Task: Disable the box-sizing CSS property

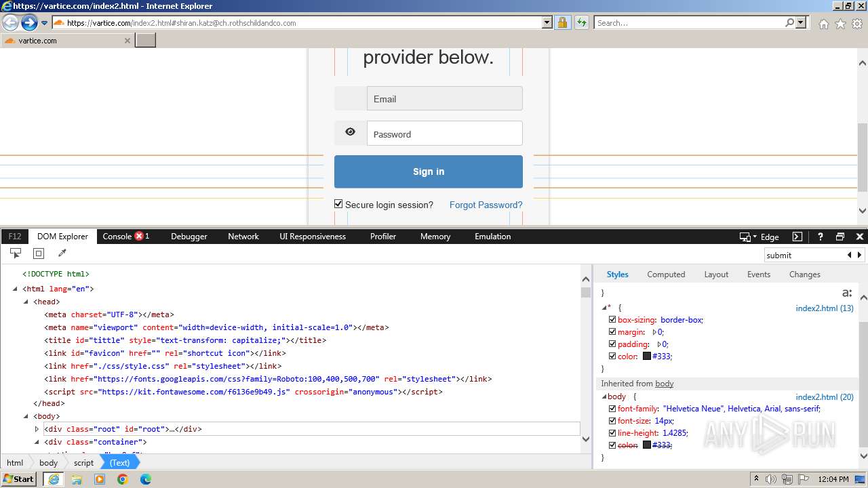Action: click(612, 320)
